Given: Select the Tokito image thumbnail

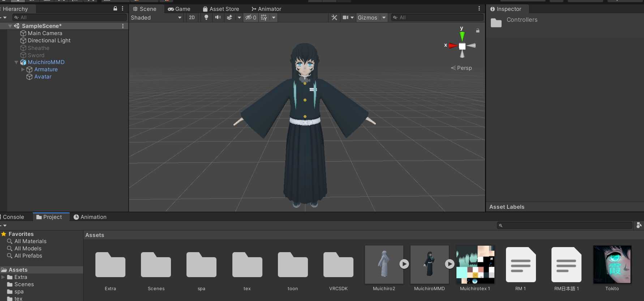Looking at the screenshot, I should 612,265.
